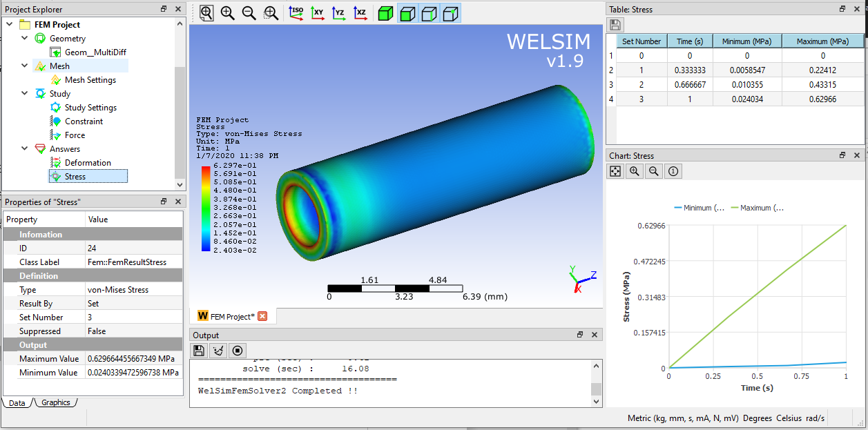Select solid shaded green cube display mode
This screenshot has height=430, width=868.
[x=386, y=13]
